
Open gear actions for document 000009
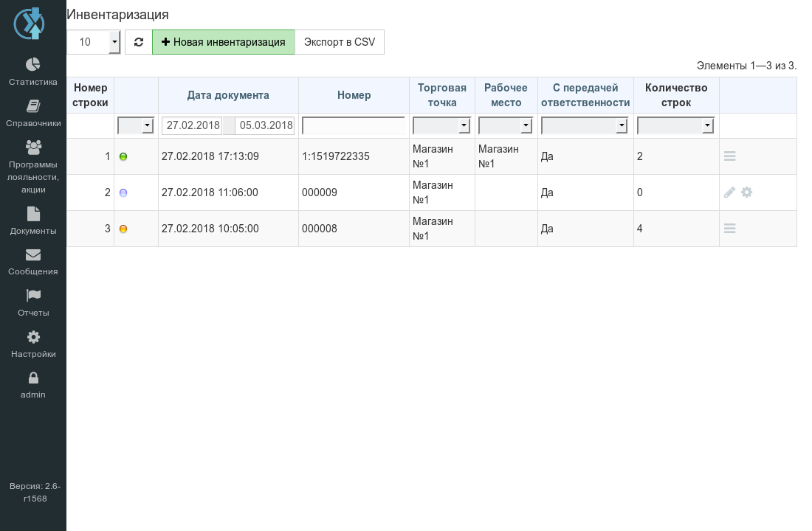tap(747, 192)
